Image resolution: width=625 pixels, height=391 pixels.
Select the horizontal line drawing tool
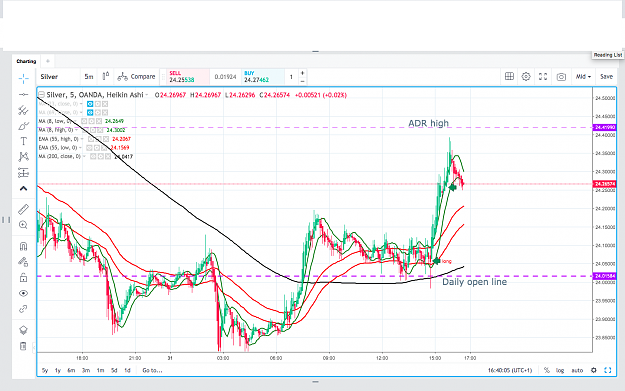pos(24,94)
